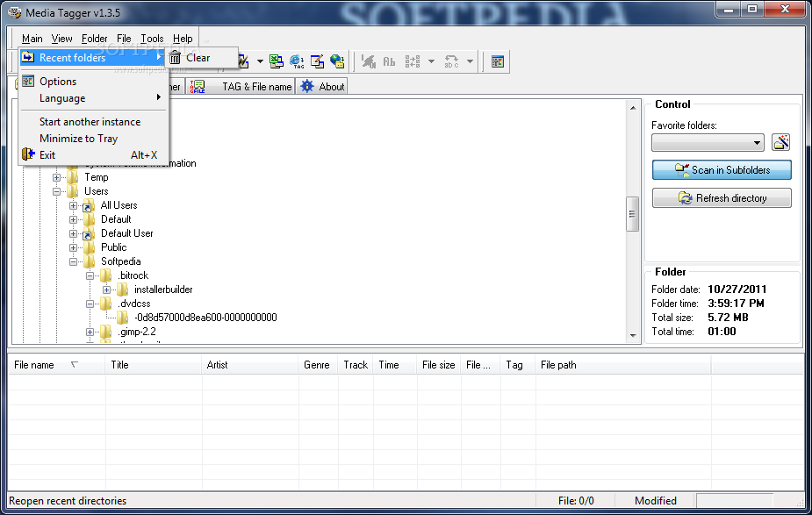Open dropdown arrow left of Excel icon
The width and height of the screenshot is (812, 515).
click(x=260, y=61)
